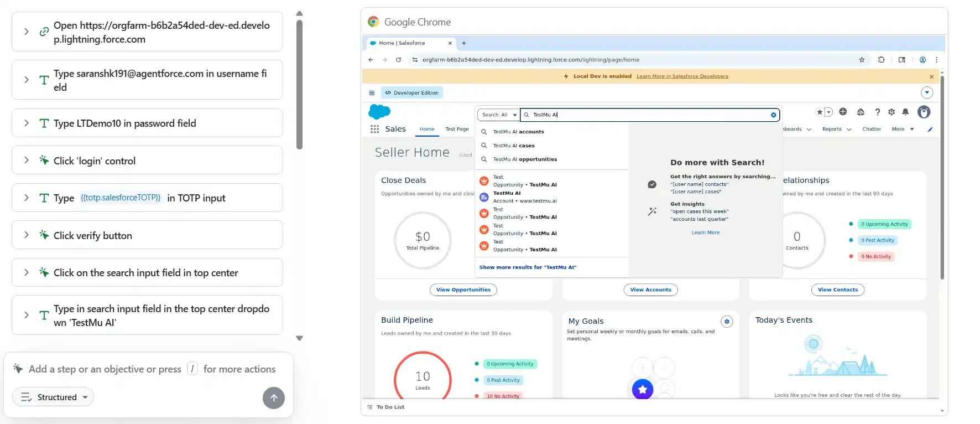Open the Setup gear menu
Screen dimensions: 980x424
point(892,112)
